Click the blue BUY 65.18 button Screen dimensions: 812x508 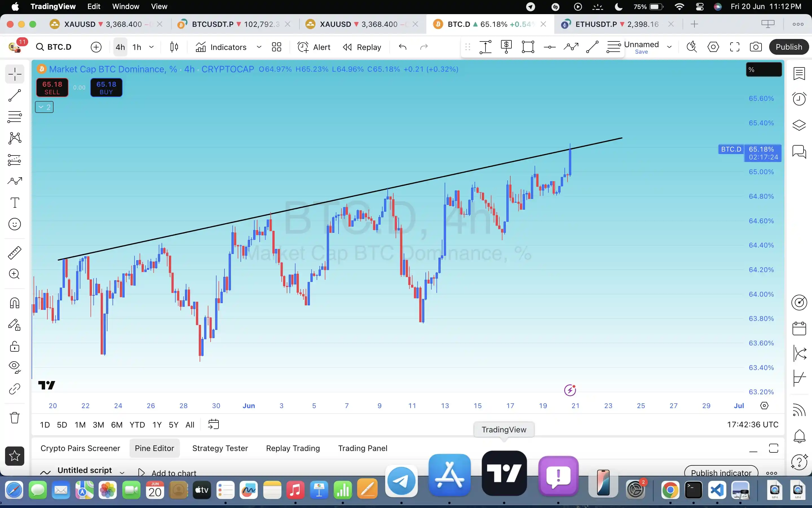click(106, 88)
